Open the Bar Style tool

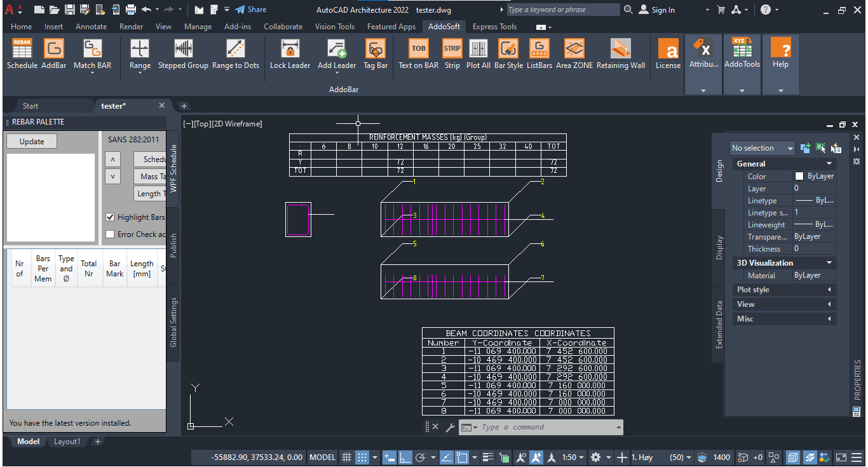click(x=508, y=53)
